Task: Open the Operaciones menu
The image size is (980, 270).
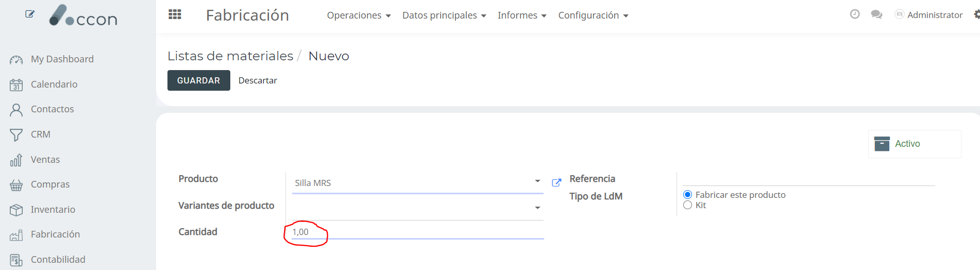Action: pyautogui.click(x=359, y=15)
